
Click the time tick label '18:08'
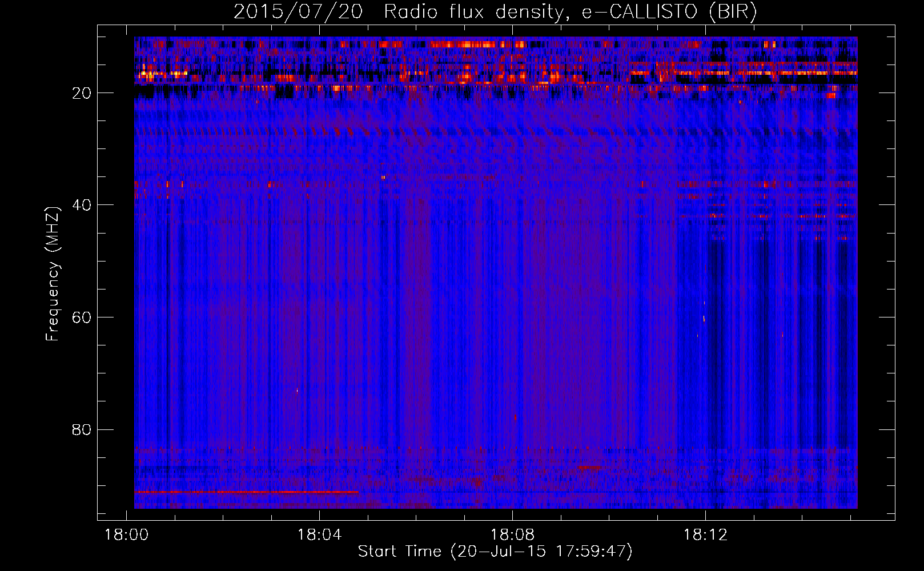(512, 535)
